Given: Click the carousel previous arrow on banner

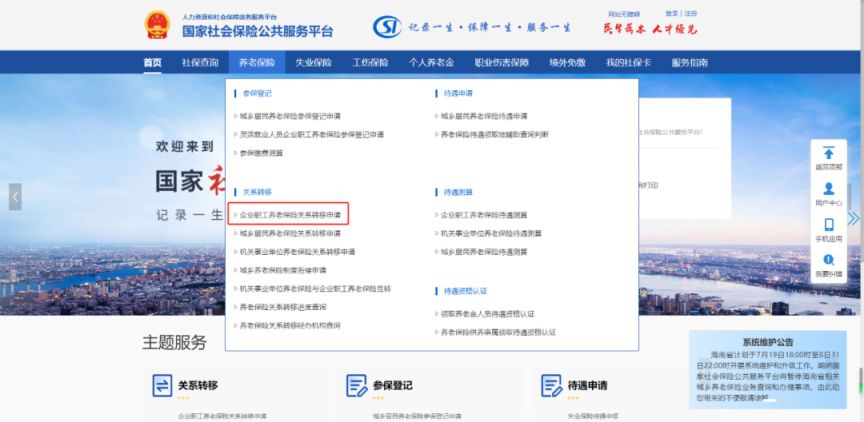Looking at the screenshot, I should point(15,197).
